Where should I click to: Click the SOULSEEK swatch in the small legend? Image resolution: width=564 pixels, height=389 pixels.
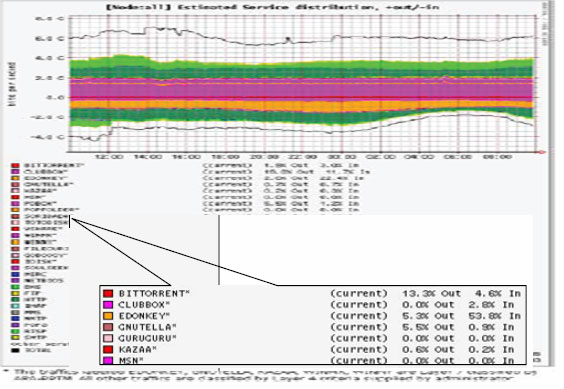[15, 268]
